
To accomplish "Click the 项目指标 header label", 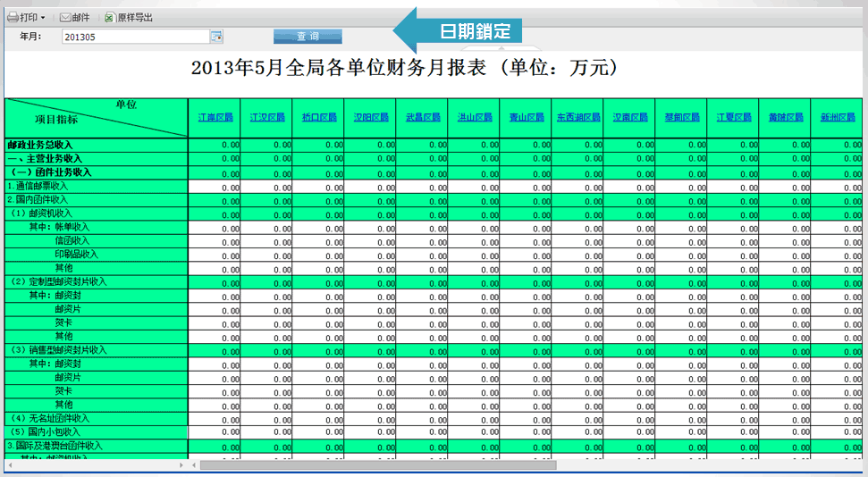I will coord(56,120).
